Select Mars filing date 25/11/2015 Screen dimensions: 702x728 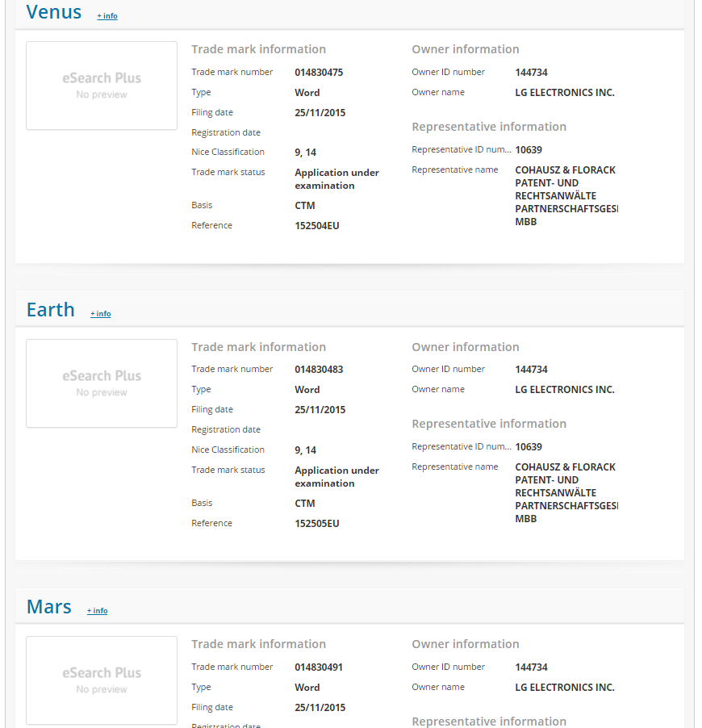pyautogui.click(x=320, y=708)
